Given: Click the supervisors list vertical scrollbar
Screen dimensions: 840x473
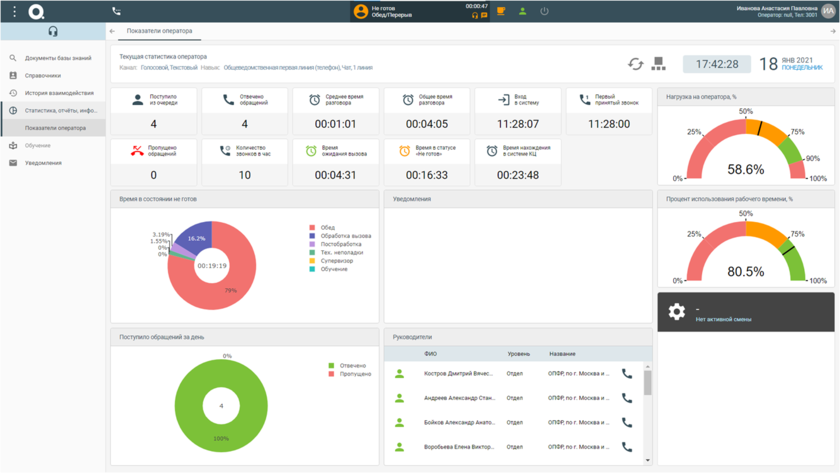Looking at the screenshot, I should pyautogui.click(x=648, y=384).
